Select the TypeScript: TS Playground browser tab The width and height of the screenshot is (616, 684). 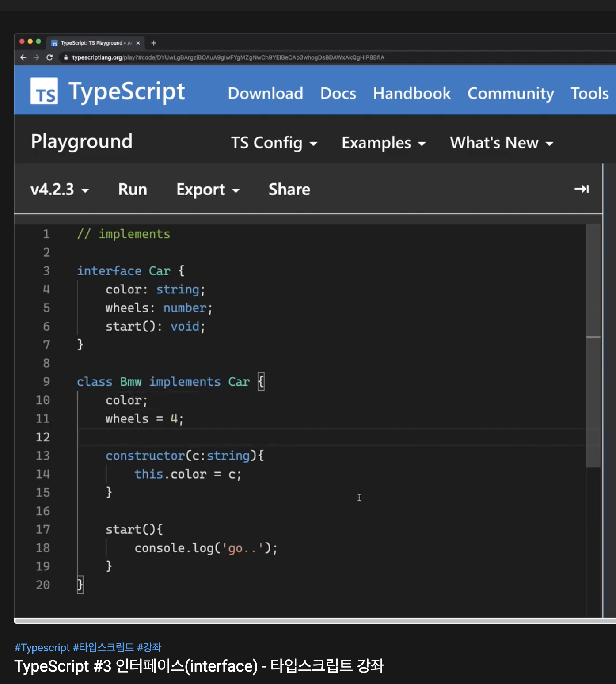tap(95, 43)
